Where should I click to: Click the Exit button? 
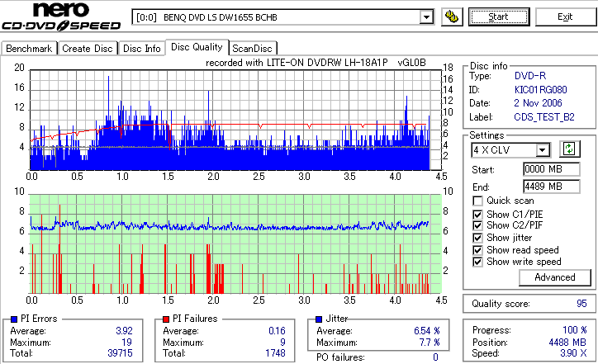click(x=565, y=17)
